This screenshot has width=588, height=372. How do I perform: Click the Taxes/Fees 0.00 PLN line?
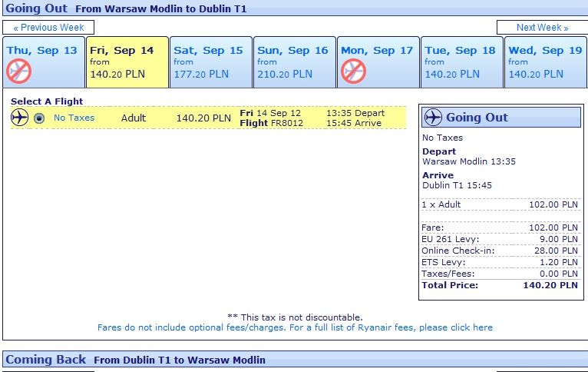pos(500,274)
